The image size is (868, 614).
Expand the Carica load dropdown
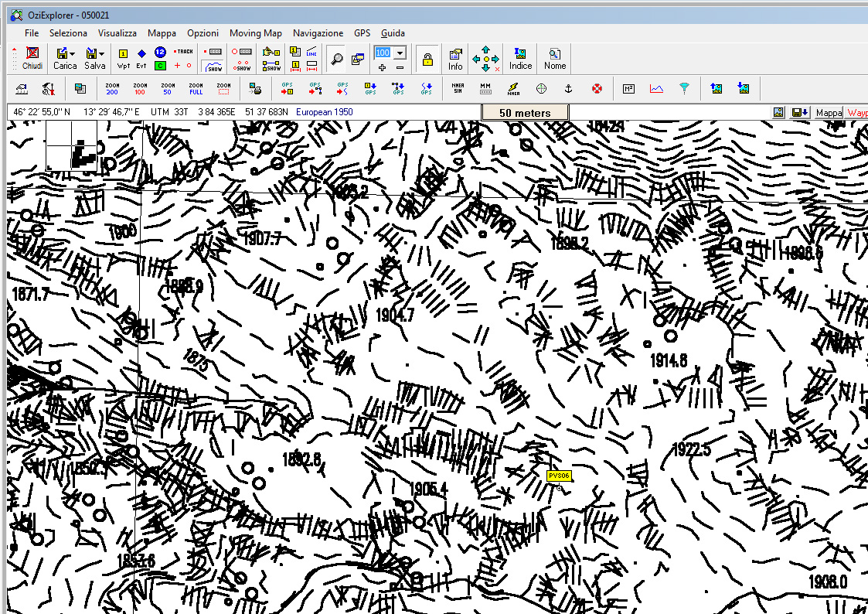coord(72,53)
